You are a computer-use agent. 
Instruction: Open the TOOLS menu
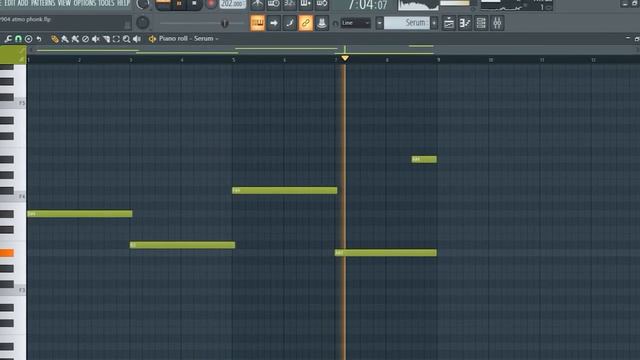[107, 3]
